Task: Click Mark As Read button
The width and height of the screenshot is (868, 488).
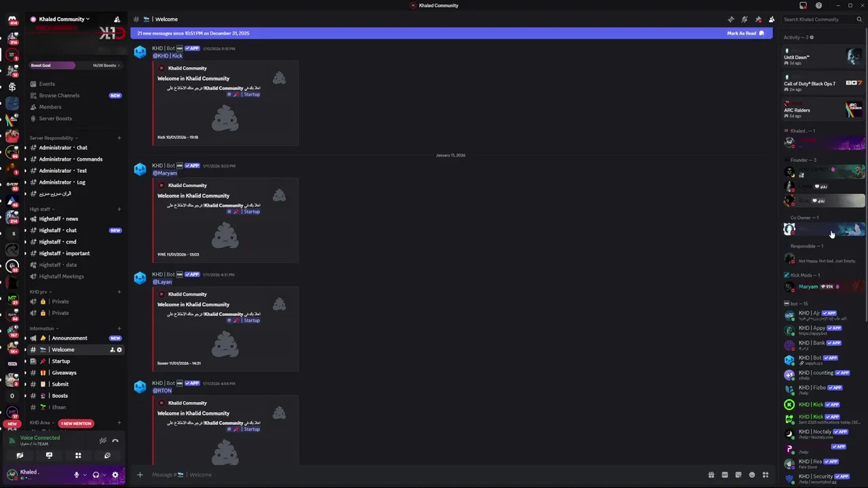Action: [745, 33]
